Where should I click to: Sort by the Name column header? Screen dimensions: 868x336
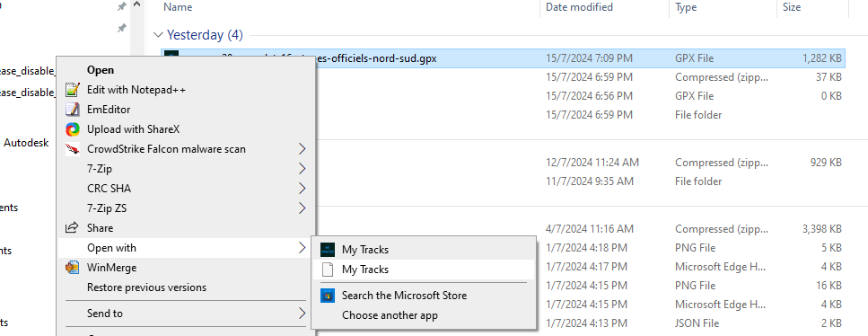click(x=179, y=7)
